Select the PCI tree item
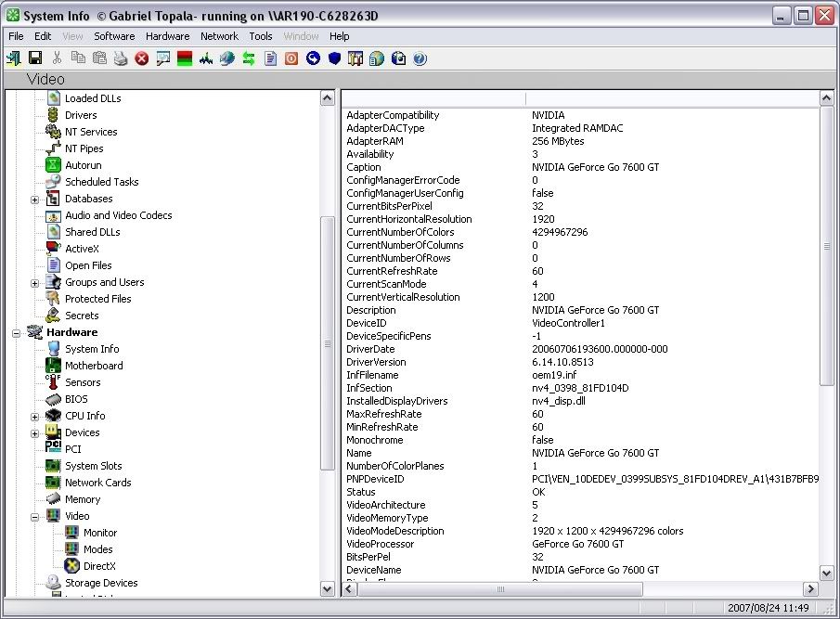Image resolution: width=840 pixels, height=619 pixels. pos(72,449)
